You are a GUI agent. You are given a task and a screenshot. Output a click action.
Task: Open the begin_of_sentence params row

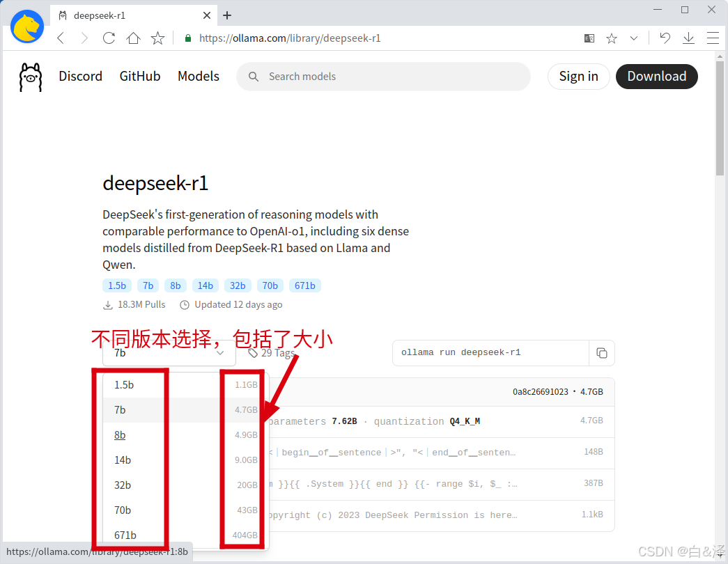tap(441, 453)
